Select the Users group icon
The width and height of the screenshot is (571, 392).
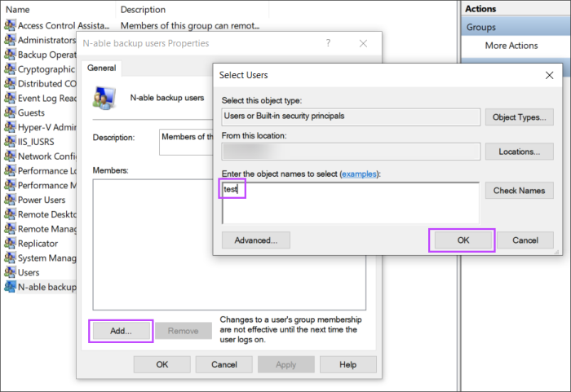10,272
